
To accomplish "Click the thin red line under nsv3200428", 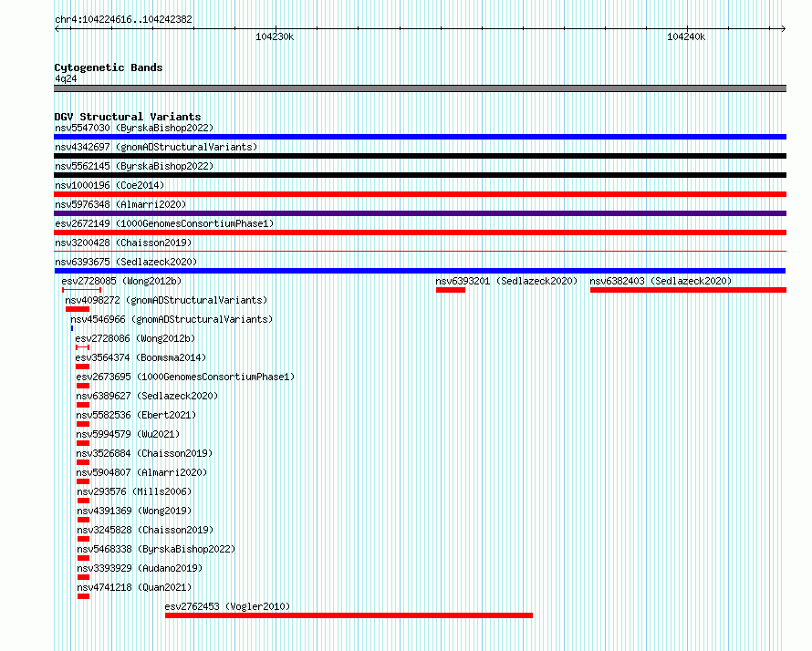I will (420, 252).
